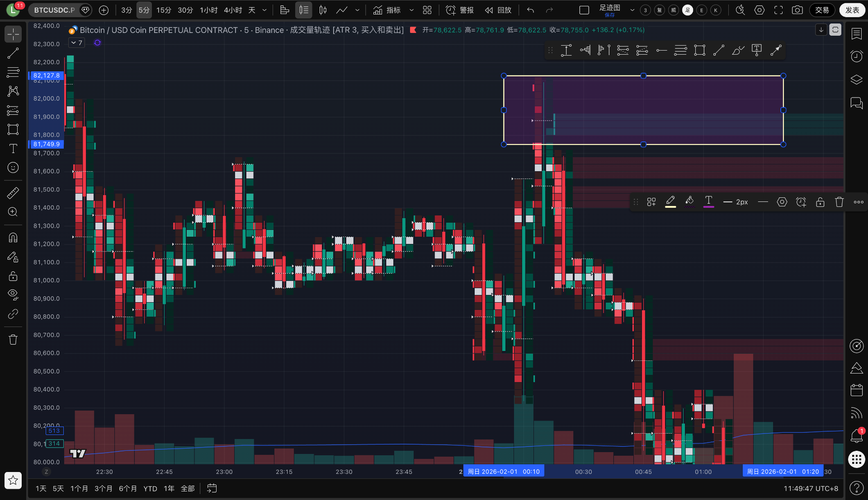Change rectangle border color with pencil swatch
Screen dimensions: 868x500
670,202
